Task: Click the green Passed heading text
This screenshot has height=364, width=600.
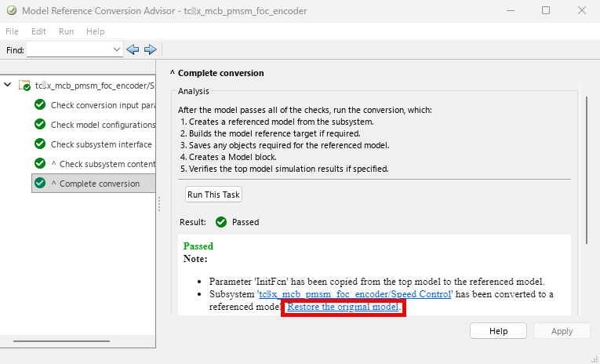Action: click(198, 246)
